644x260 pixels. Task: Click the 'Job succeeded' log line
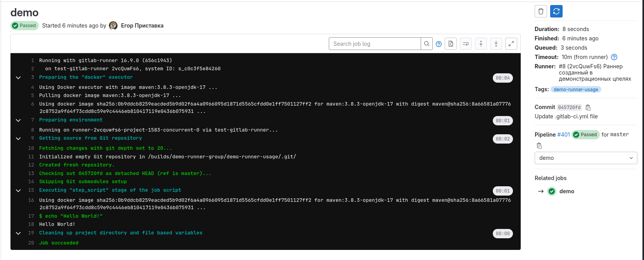pyautogui.click(x=59, y=243)
